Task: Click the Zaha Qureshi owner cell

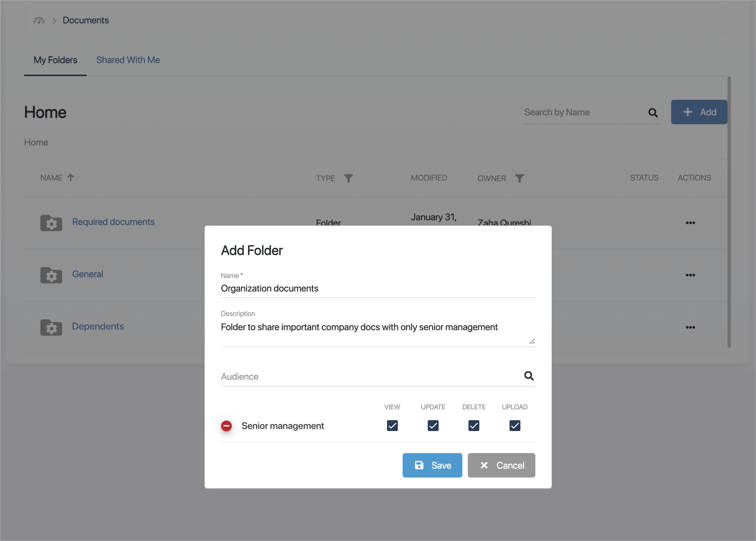Action: (504, 223)
